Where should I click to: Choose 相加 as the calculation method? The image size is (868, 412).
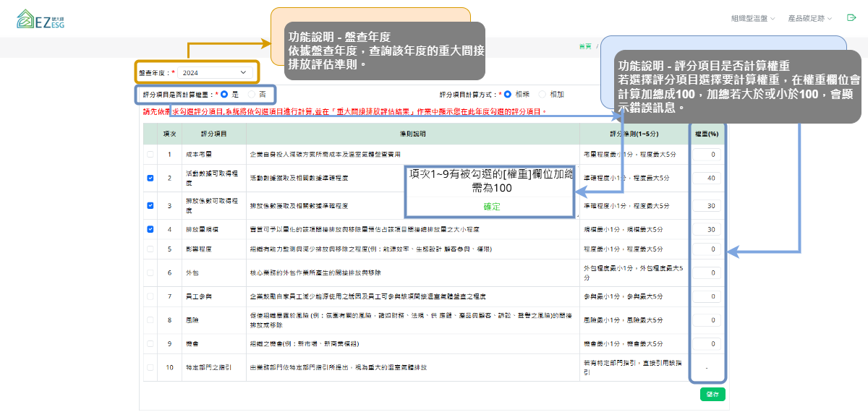click(542, 94)
